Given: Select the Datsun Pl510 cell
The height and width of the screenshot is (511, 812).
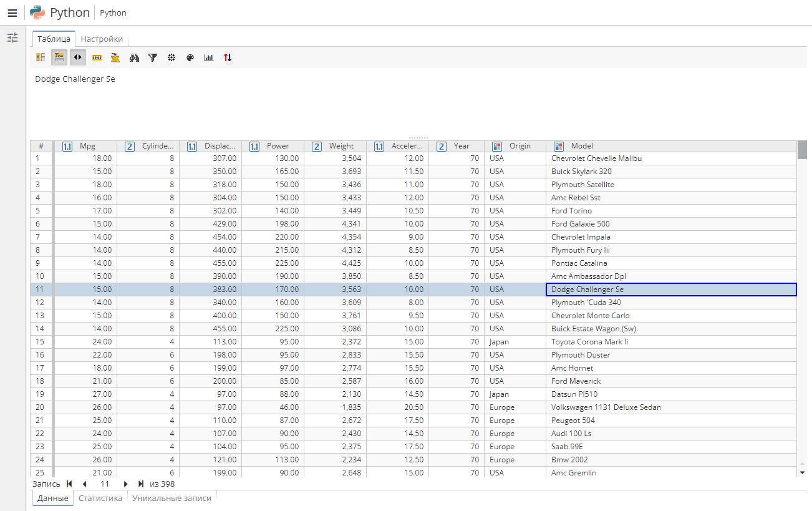Looking at the screenshot, I should pyautogui.click(x=672, y=394).
